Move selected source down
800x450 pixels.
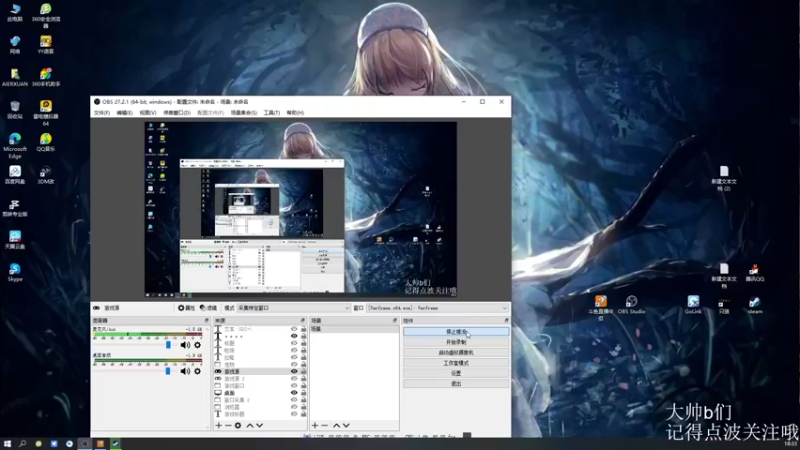pos(260,425)
